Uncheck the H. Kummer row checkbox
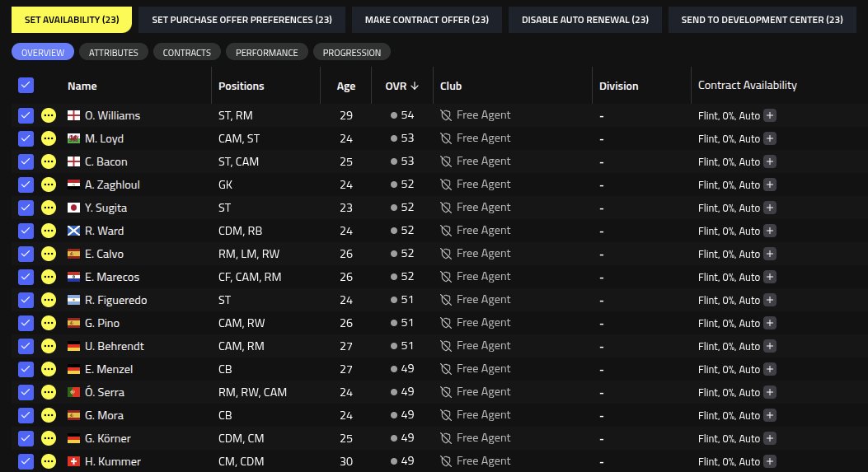The image size is (868, 472). pyautogui.click(x=26, y=461)
